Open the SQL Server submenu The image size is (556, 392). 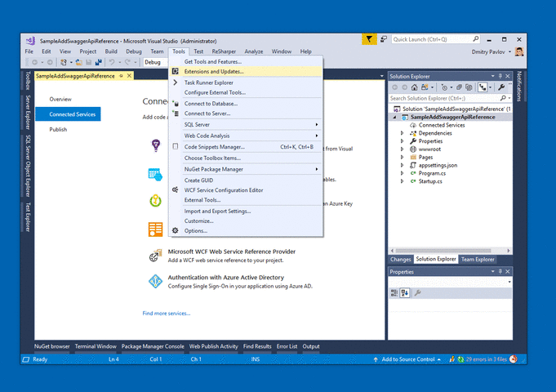click(x=247, y=124)
